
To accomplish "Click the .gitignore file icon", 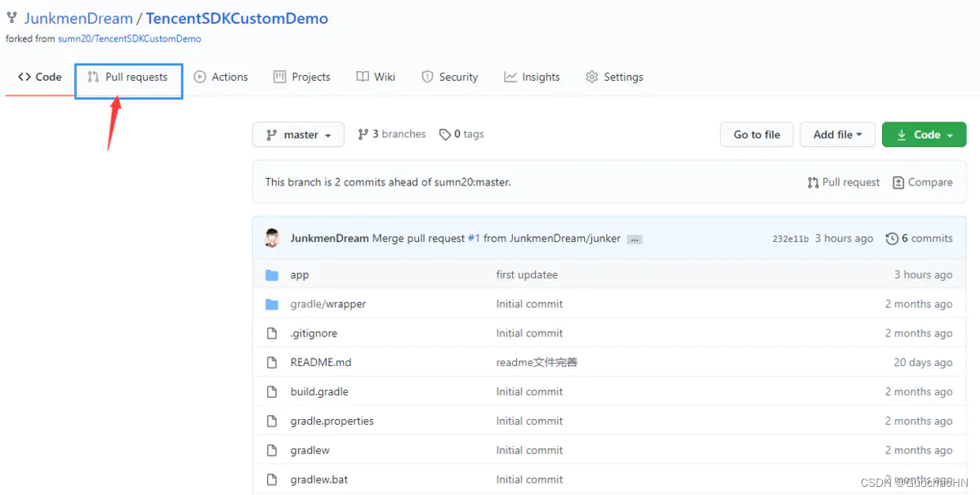I will pyautogui.click(x=272, y=333).
